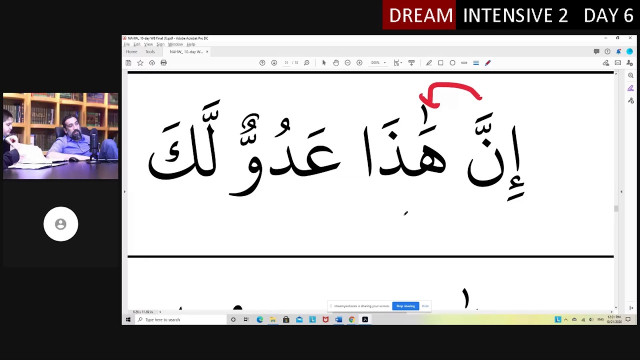Screen dimensions: 640x360
Task: Open the Sign menu
Action: [160, 44]
